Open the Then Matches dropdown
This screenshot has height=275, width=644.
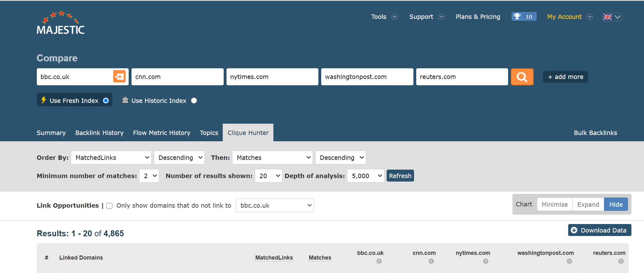[x=272, y=158]
